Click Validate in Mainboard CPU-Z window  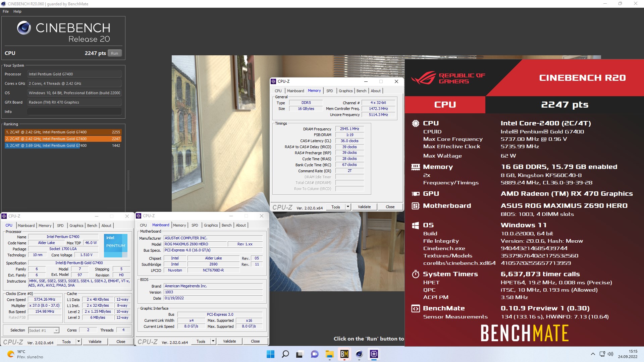click(x=229, y=341)
